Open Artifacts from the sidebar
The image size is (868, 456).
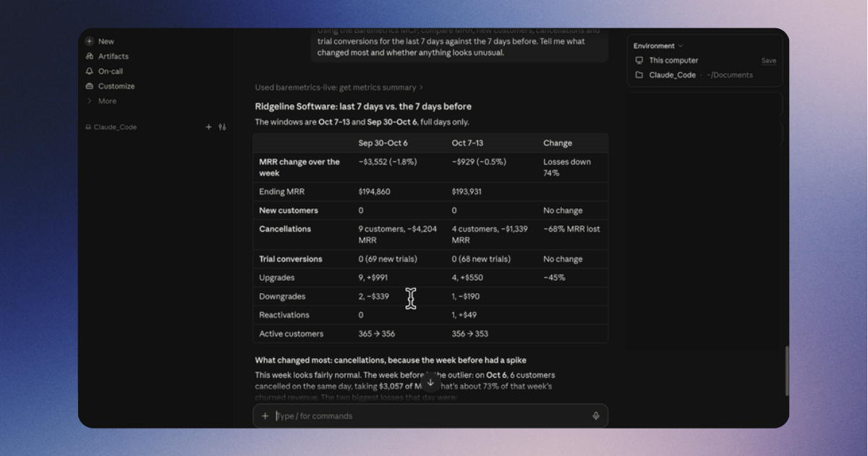tap(107, 56)
